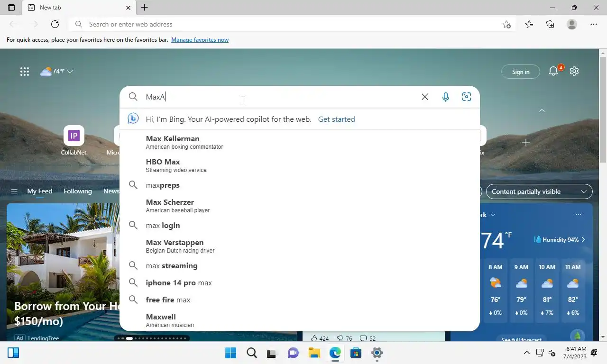Open taskbar Search
Screen dimensions: 607x364
pyautogui.click(x=252, y=353)
